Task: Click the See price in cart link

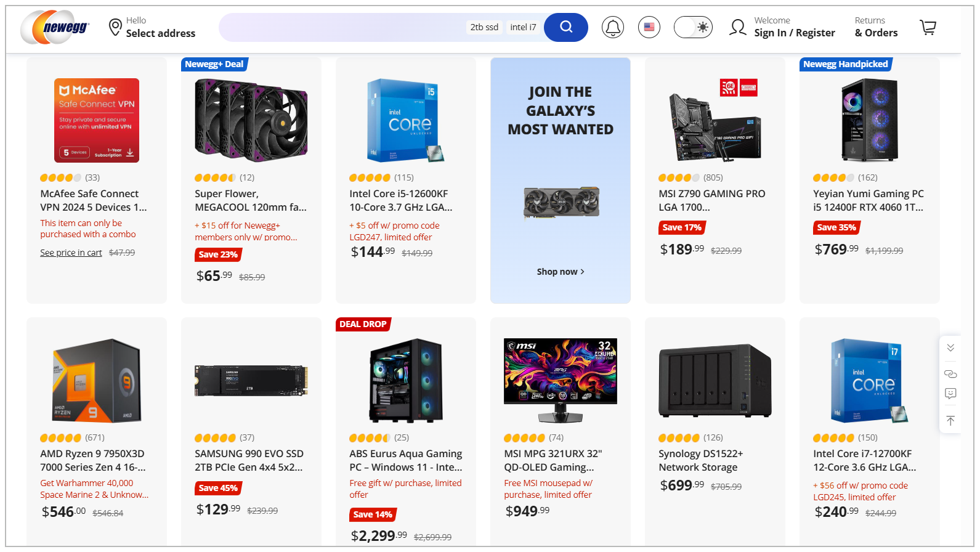Action: (x=70, y=252)
